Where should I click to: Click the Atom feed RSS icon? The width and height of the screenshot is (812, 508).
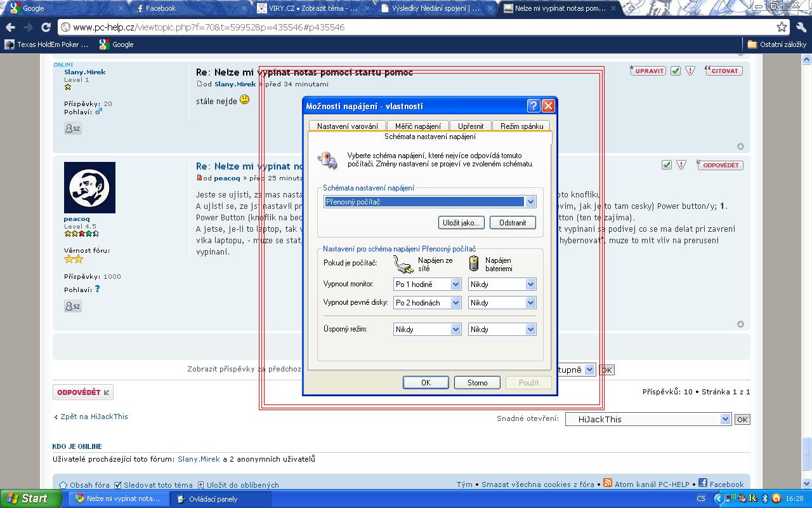tap(607, 483)
